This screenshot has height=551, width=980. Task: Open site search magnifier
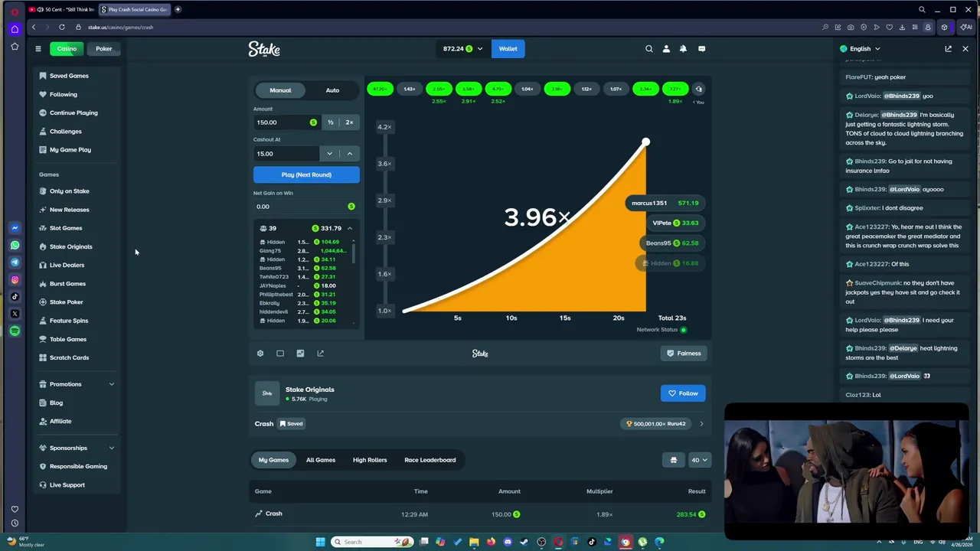point(649,49)
